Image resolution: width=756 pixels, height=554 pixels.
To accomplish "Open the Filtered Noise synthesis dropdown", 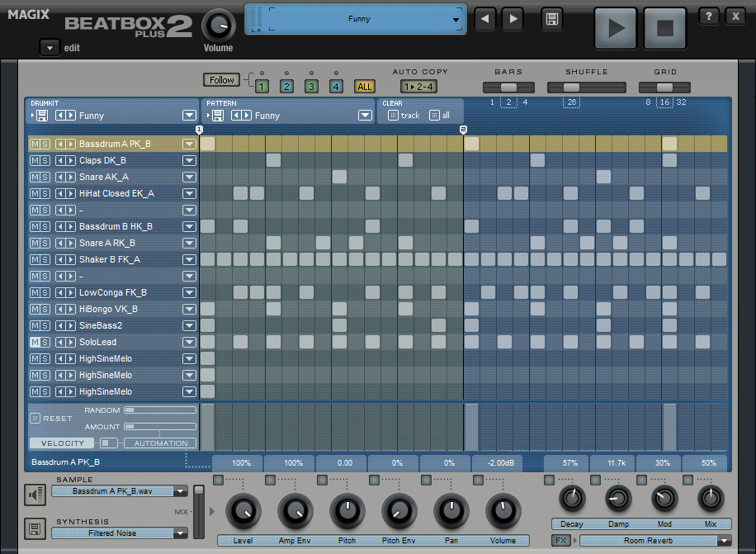I will (180, 533).
